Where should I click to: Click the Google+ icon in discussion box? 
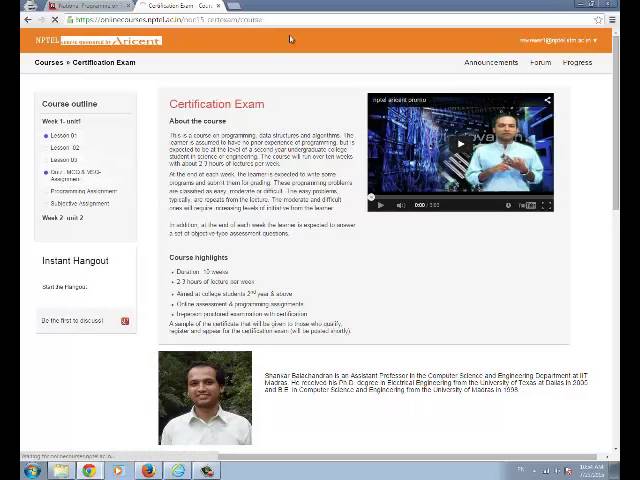pos(125,321)
